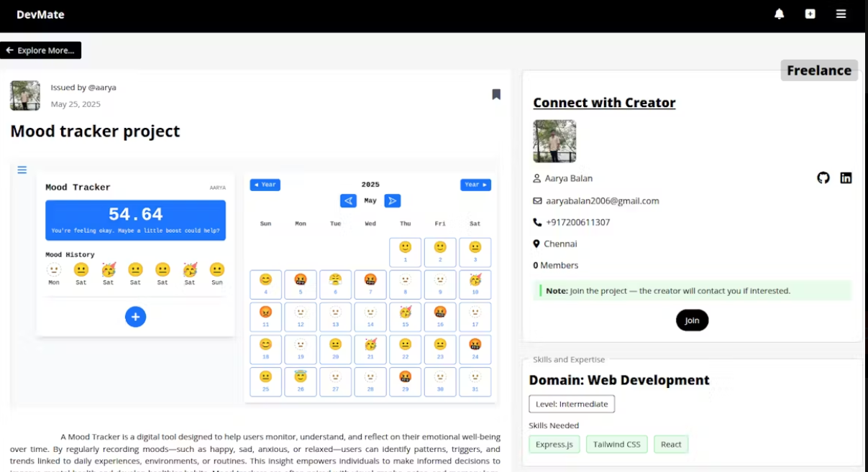Click the green Note about joining
Viewport: 868px width, 472px height.
[x=693, y=291]
